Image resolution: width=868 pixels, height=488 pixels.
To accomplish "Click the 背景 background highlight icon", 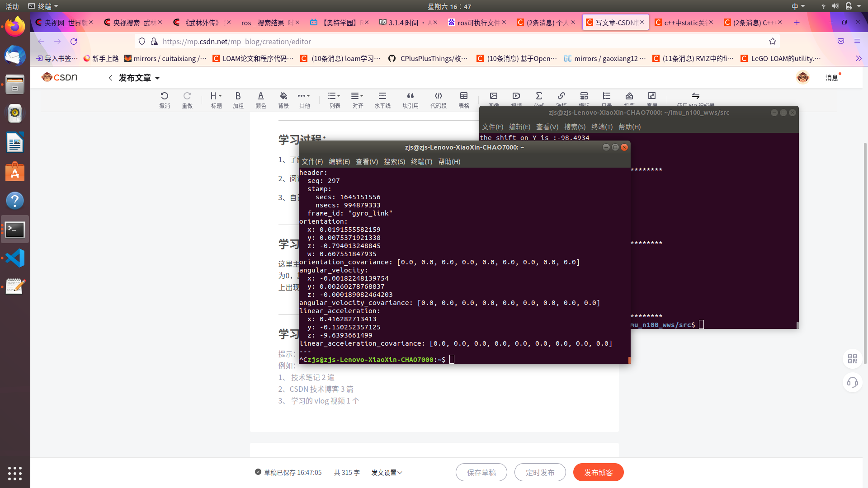I will pyautogui.click(x=283, y=96).
